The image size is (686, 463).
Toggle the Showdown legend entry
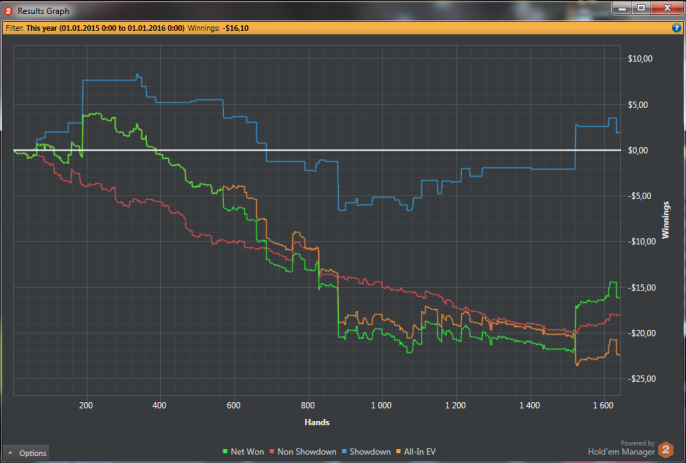tap(366, 452)
